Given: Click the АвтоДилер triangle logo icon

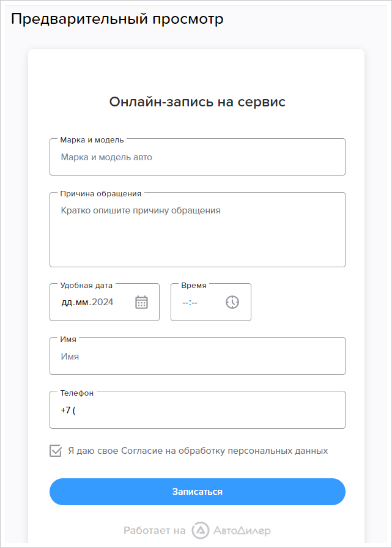Looking at the screenshot, I should coord(200,530).
